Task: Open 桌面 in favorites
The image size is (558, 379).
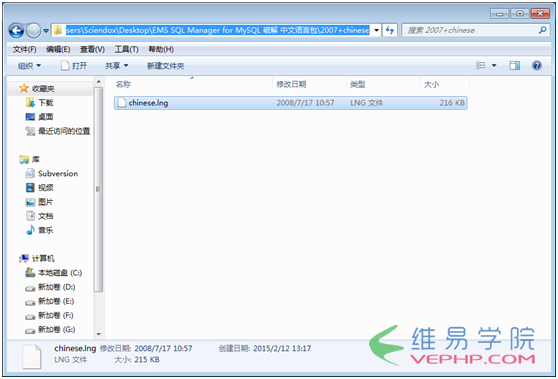Action: tap(46, 117)
